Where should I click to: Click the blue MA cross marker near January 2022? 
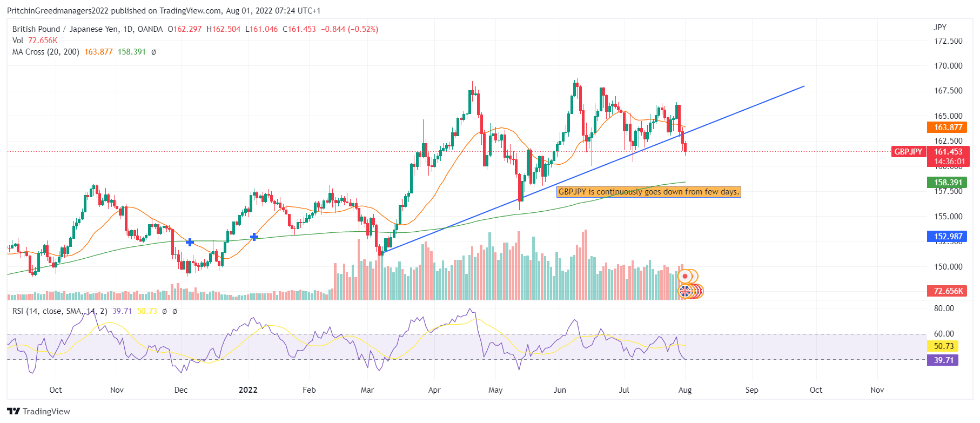coord(254,237)
